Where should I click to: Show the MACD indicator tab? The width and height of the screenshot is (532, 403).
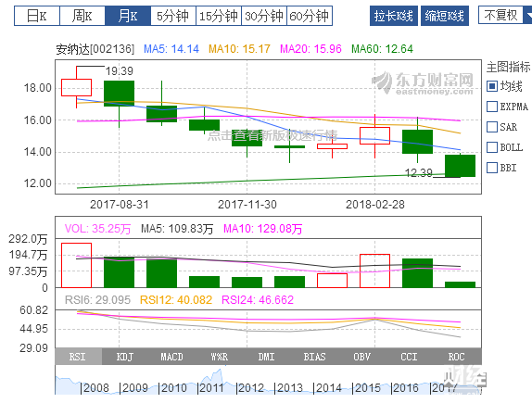(172, 357)
